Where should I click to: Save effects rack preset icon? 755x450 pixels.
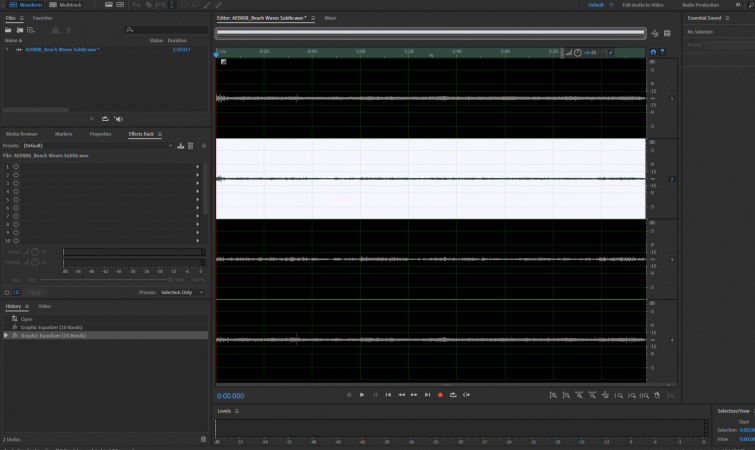coord(181,146)
